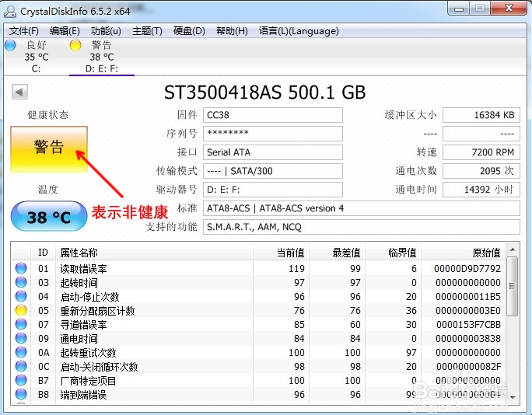This screenshot has height=415, width=532.
Task: Click raw value 0000000003E0
Action: (x=468, y=311)
